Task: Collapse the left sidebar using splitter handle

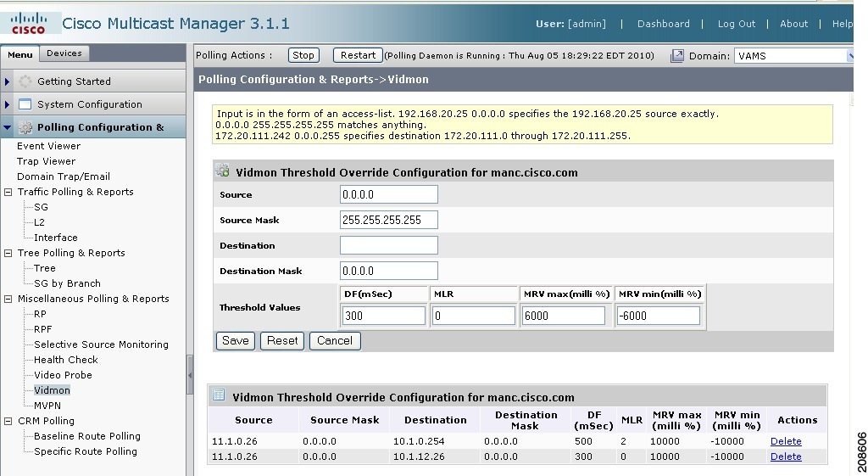Action: pyautogui.click(x=190, y=375)
